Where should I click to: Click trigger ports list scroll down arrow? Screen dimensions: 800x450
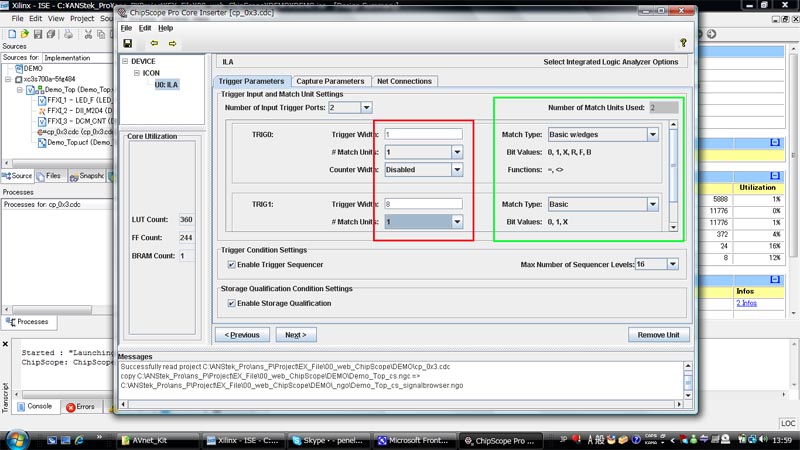[x=673, y=227]
